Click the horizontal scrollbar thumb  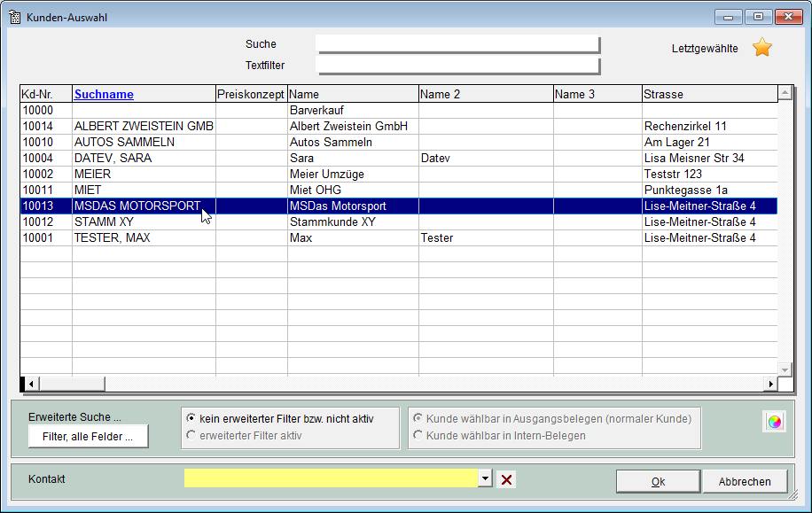click(72, 384)
